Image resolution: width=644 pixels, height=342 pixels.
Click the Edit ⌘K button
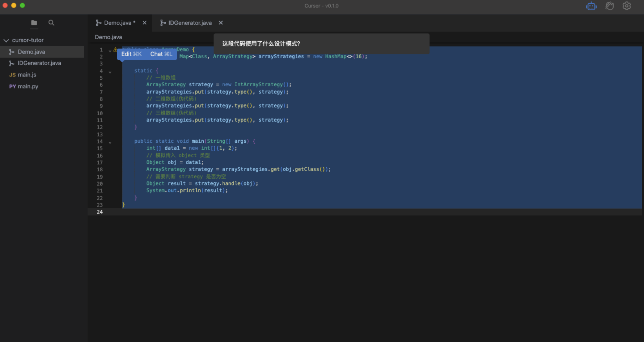tap(131, 54)
